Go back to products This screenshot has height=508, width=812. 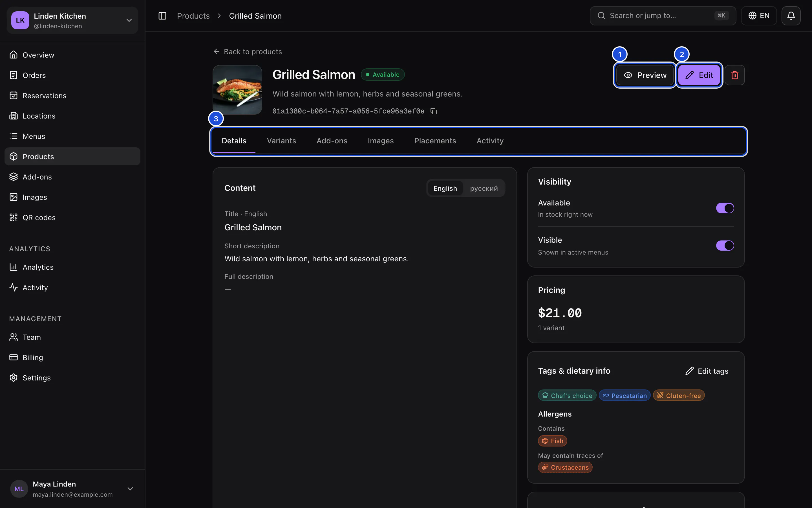point(248,51)
